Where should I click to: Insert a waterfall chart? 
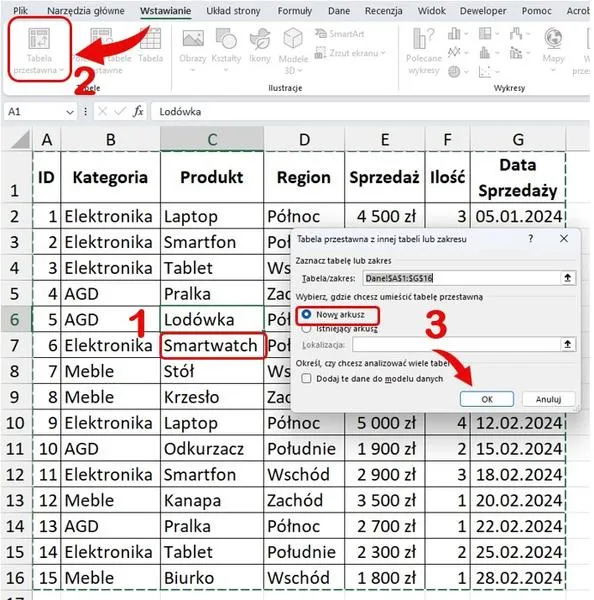(x=516, y=34)
